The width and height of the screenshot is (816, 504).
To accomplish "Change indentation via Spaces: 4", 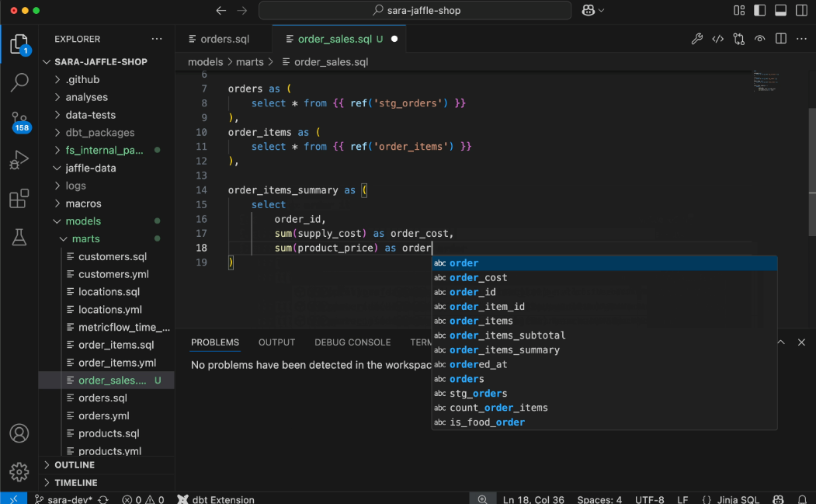I will 599,499.
